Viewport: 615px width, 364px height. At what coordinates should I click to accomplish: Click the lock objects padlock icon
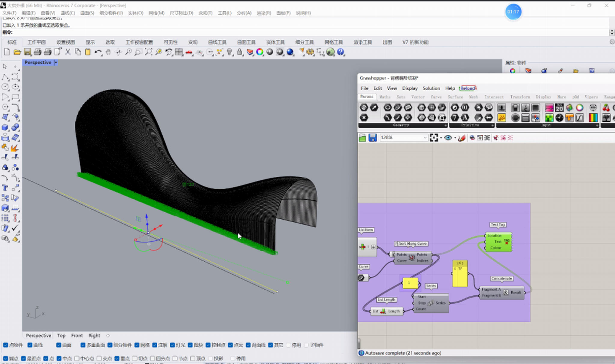pyautogui.click(x=239, y=52)
